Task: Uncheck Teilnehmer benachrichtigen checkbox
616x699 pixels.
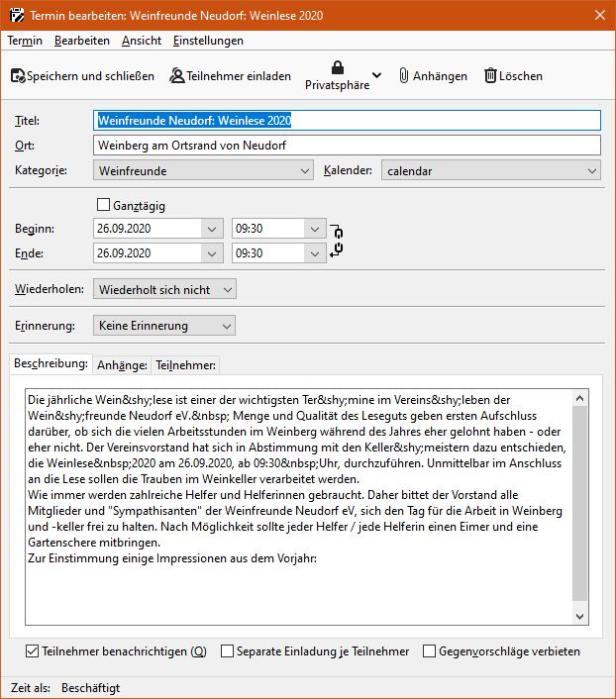Action: pyautogui.click(x=33, y=651)
